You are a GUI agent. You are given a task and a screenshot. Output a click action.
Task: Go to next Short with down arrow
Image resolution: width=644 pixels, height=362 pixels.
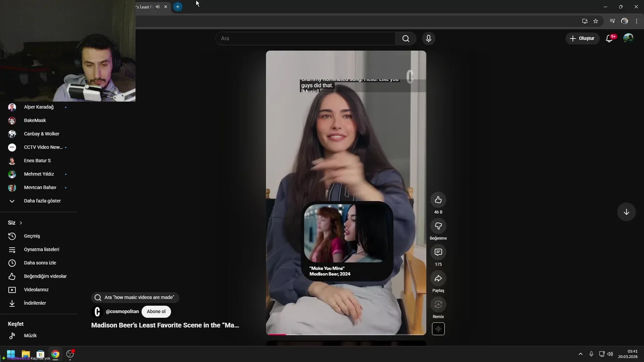click(626, 212)
